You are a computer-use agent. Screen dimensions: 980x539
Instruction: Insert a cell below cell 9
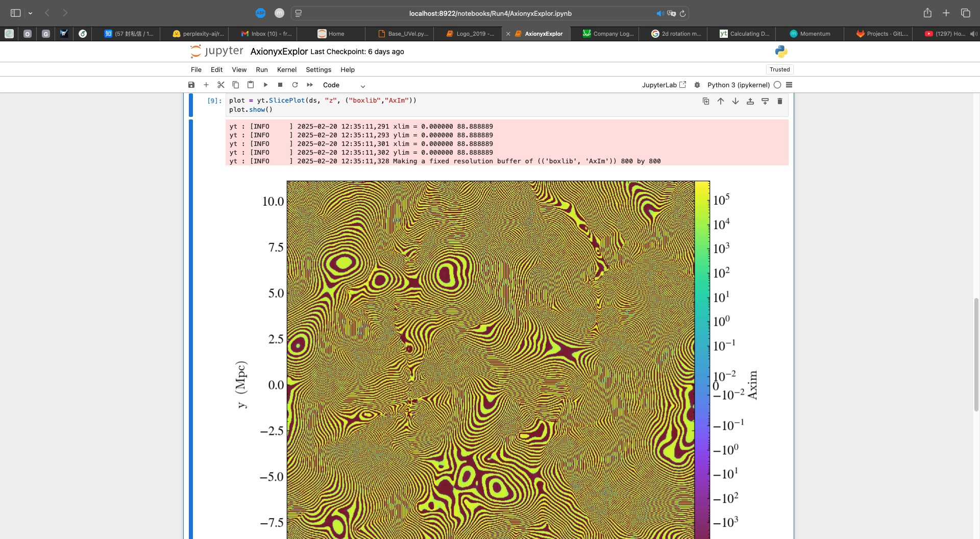[765, 101]
